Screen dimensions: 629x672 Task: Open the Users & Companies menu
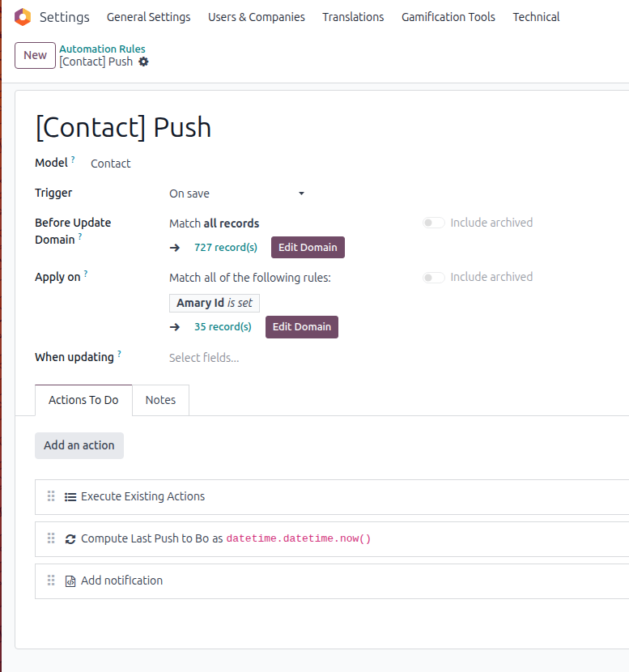click(257, 17)
